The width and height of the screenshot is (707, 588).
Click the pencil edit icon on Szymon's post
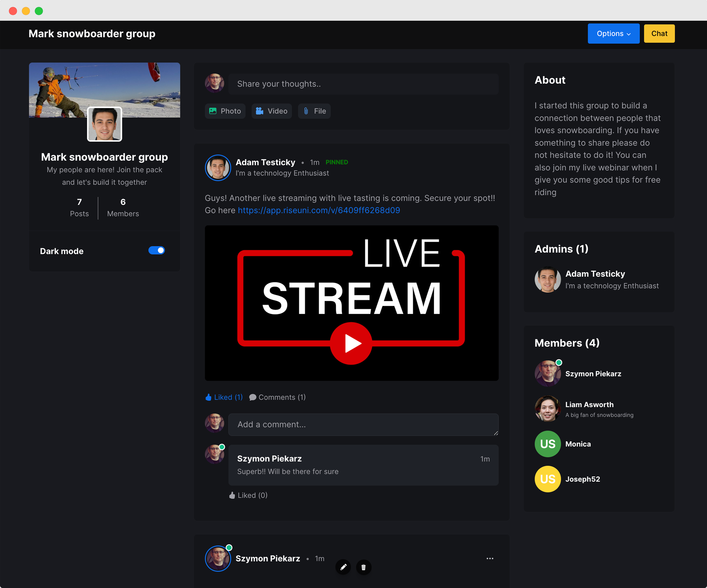[343, 568]
